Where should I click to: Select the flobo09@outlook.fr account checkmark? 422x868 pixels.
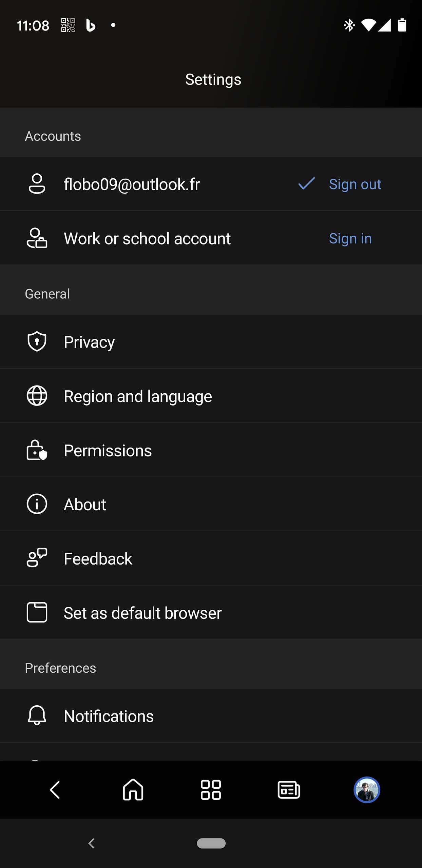306,184
